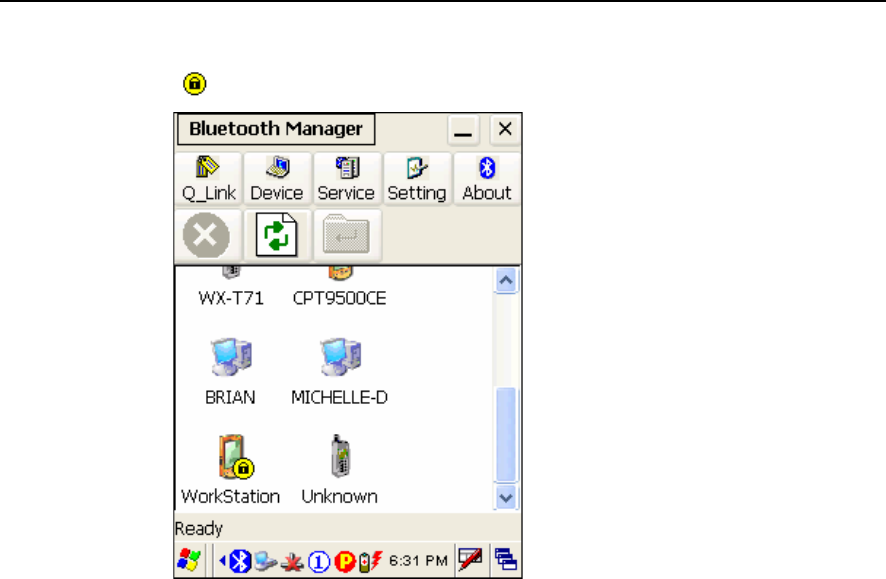Screen dimensions: 886x579
Task: Open the Setting tab
Action: pyautogui.click(x=417, y=179)
